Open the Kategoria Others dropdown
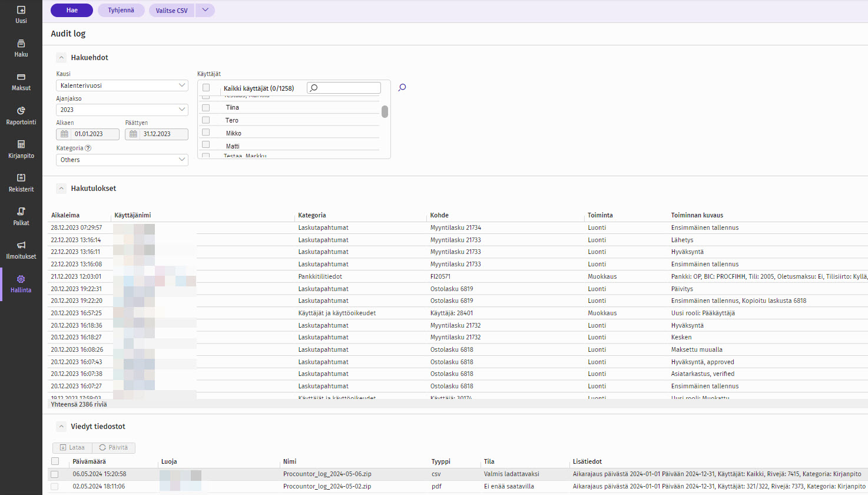This screenshot has height=495, width=868. pos(122,160)
